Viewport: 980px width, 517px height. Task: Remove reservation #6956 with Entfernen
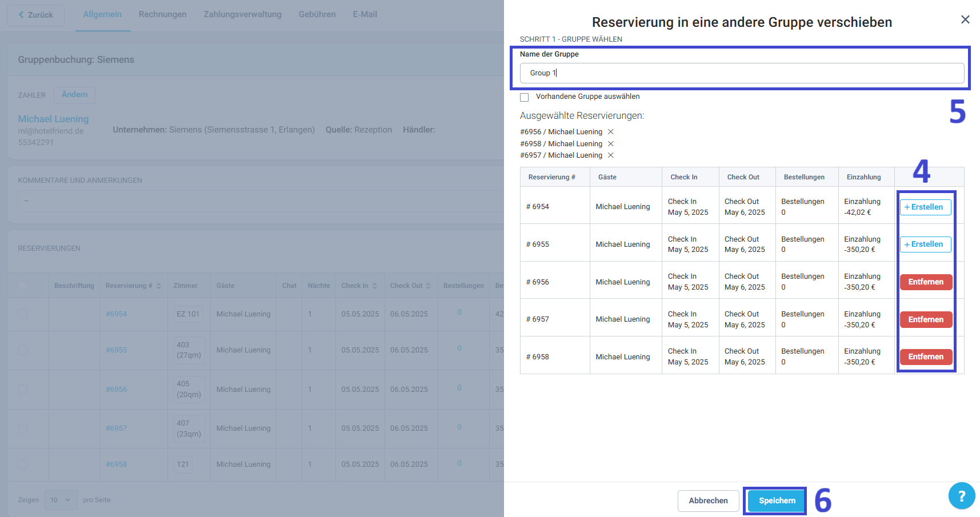point(926,282)
